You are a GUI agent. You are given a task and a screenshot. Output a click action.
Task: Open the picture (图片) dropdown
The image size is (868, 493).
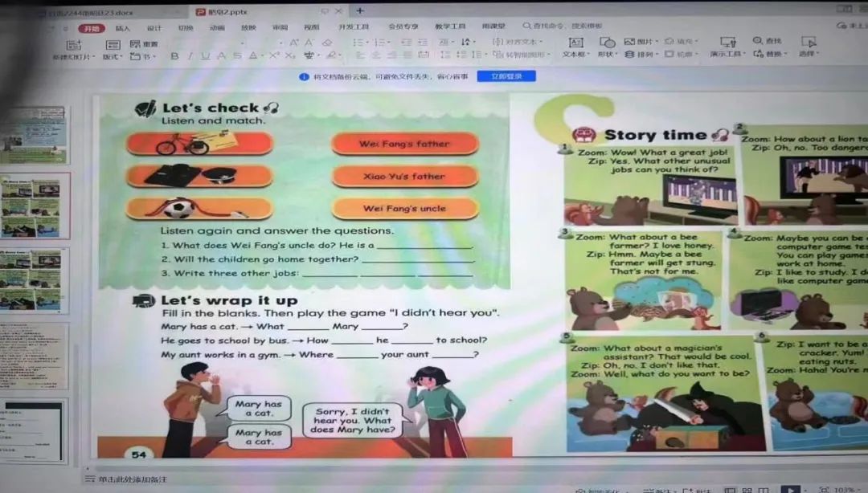pyautogui.click(x=641, y=42)
